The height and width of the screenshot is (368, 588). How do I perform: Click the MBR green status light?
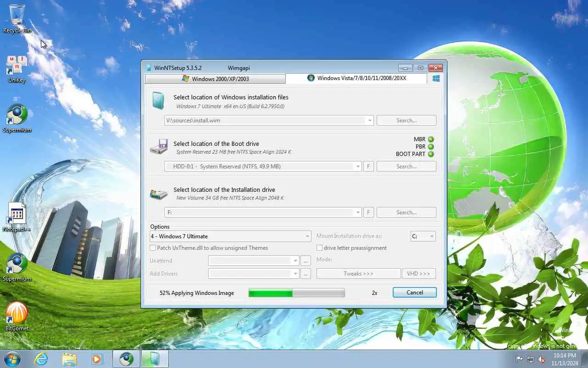tap(431, 139)
